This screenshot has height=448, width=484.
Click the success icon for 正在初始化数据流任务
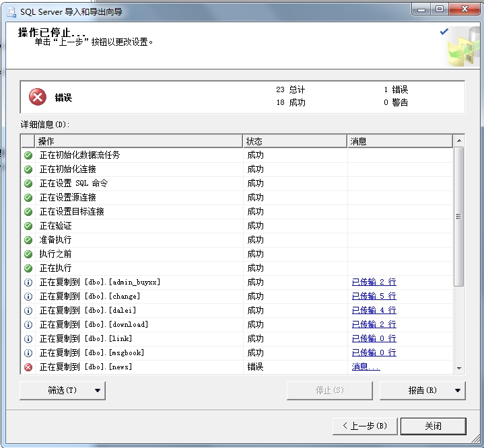pyautogui.click(x=28, y=155)
